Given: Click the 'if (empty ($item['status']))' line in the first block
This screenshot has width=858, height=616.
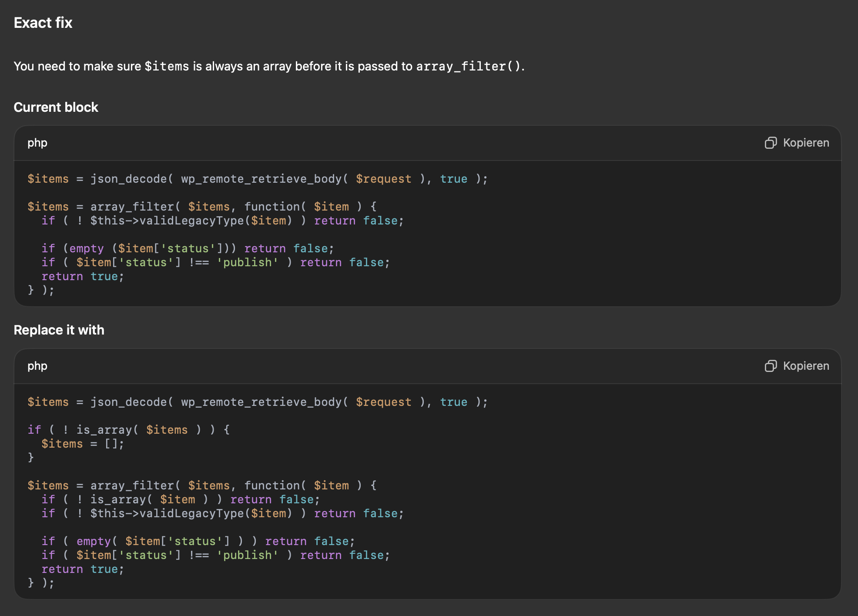Looking at the screenshot, I should (x=187, y=248).
